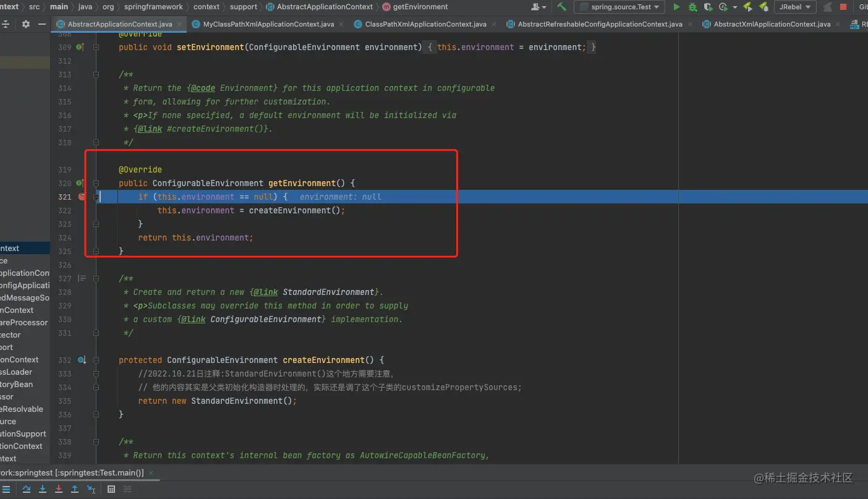Click the blue Step Into arrow
868x499 pixels.
[43, 489]
